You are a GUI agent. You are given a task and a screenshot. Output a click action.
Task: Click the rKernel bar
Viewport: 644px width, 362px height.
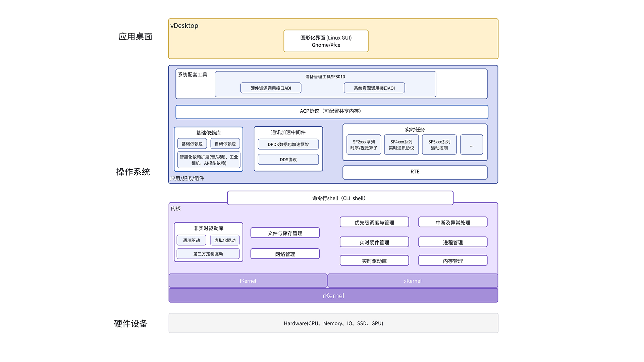pos(333,296)
